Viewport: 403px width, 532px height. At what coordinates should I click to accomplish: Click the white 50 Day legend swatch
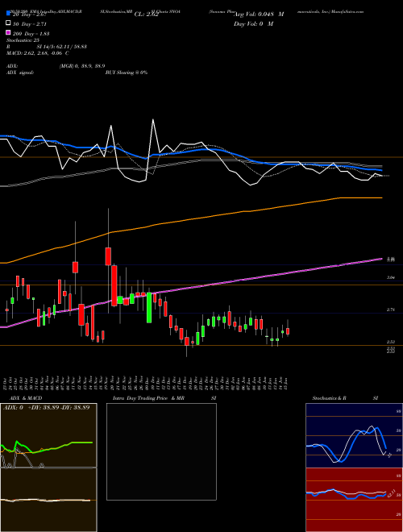tap(8, 23)
